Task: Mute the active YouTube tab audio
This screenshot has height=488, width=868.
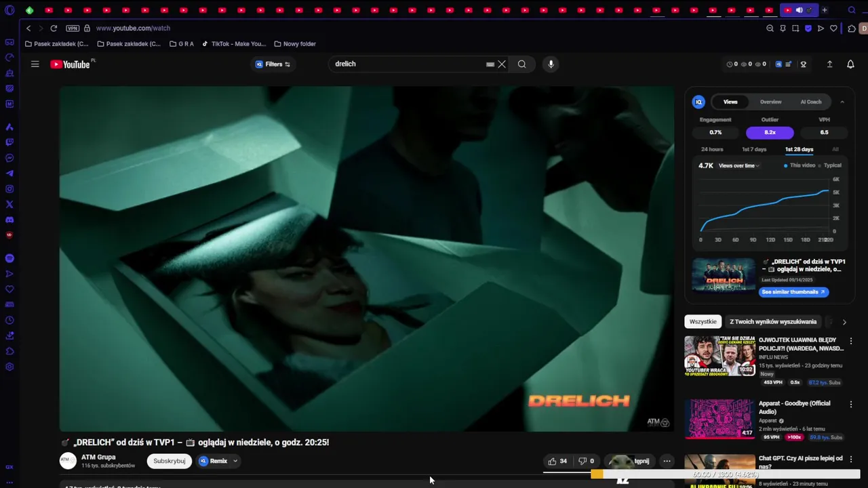Action: click(x=799, y=10)
